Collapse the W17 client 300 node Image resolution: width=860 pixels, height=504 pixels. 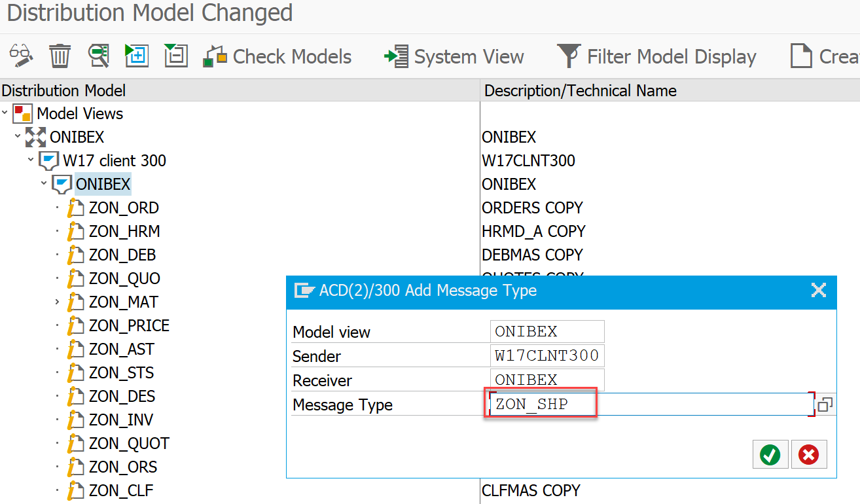[x=31, y=160]
